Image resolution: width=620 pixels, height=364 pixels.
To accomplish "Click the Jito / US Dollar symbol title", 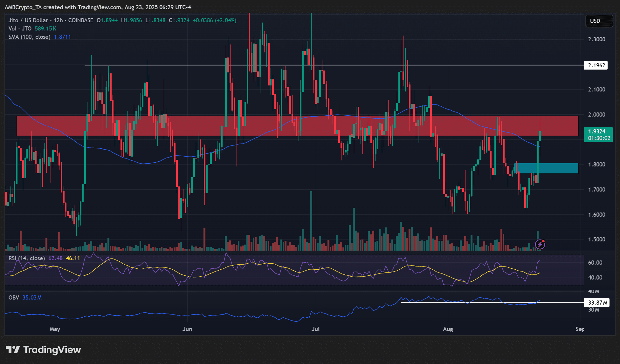I will coord(28,20).
